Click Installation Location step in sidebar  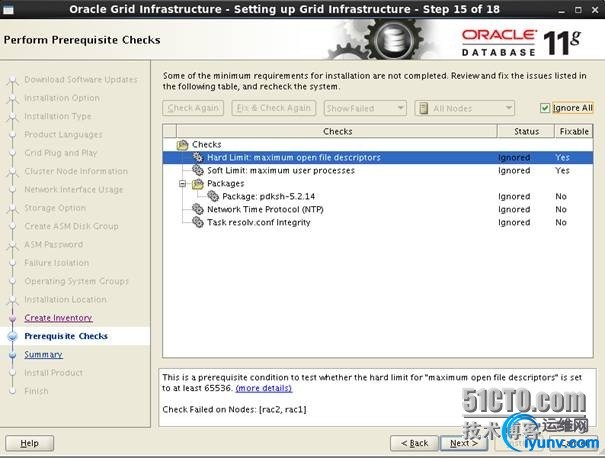(x=65, y=299)
